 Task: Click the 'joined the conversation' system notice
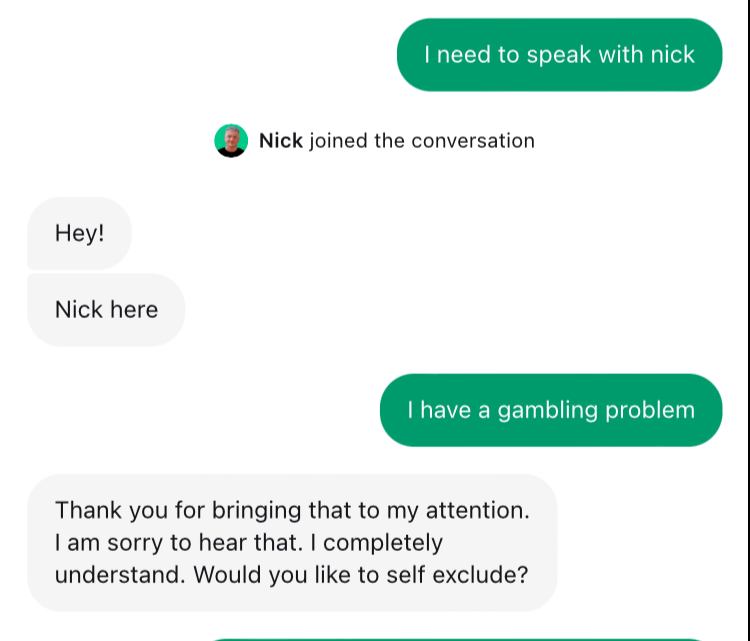pyautogui.click(x=421, y=141)
